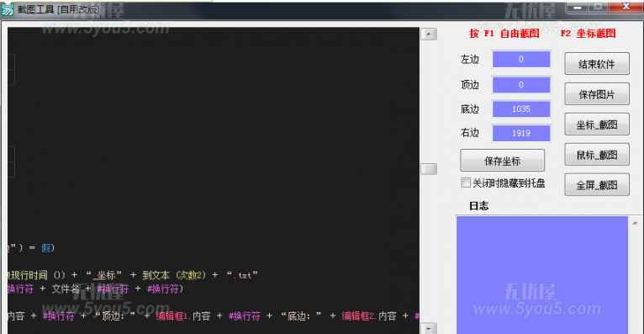Click the preview scrollbar up arrow
Image resolution: width=644 pixels, height=334 pixels.
coord(429,34)
